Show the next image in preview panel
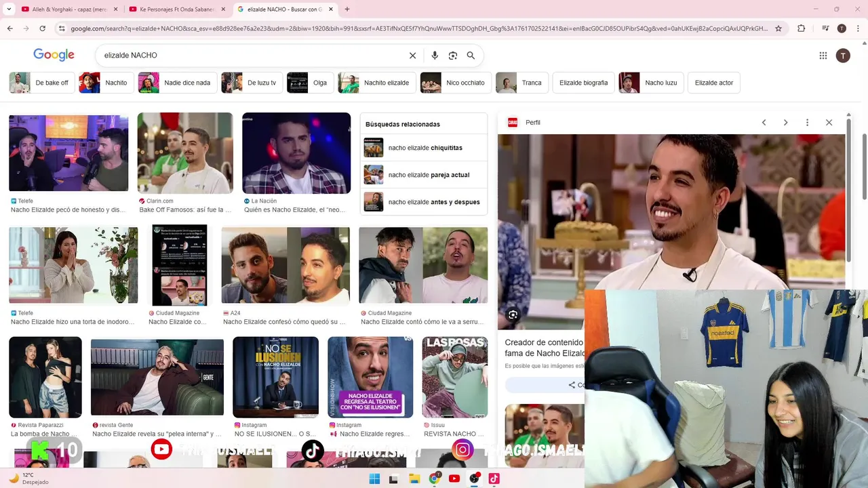The width and height of the screenshot is (868, 488). click(x=785, y=123)
